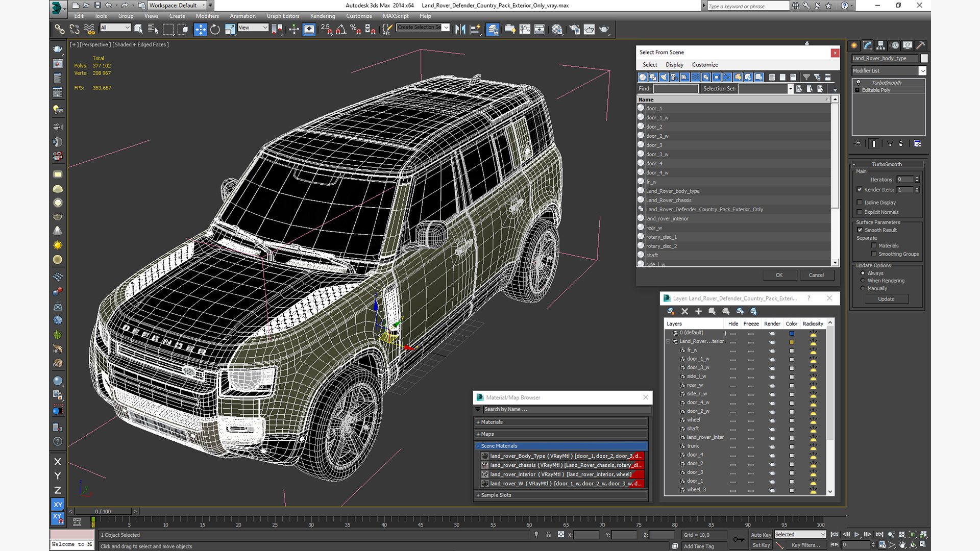Enable the Isoline Display checkbox

(x=860, y=203)
